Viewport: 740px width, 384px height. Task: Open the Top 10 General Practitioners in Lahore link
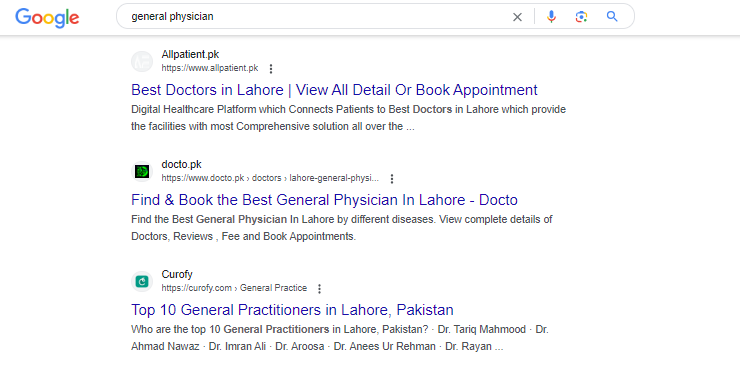click(x=292, y=309)
